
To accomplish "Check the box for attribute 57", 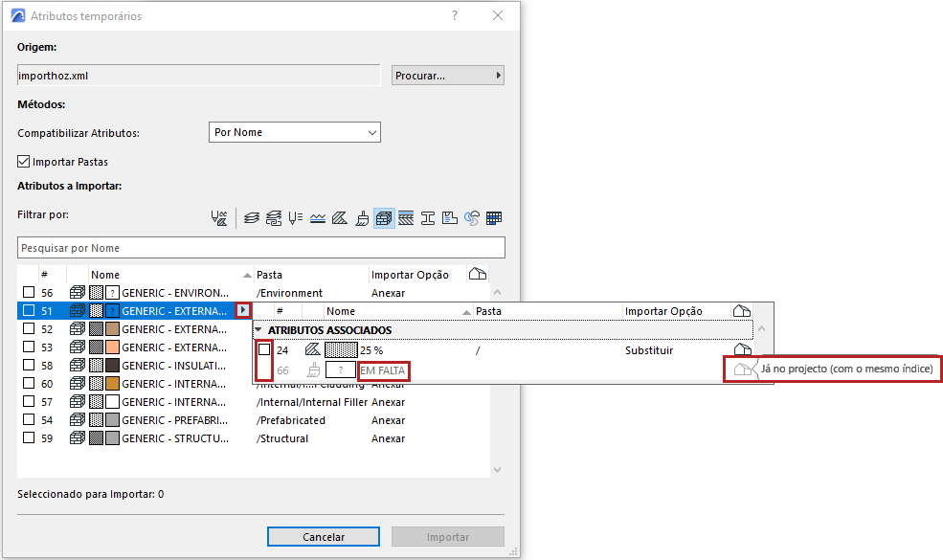I will [29, 401].
